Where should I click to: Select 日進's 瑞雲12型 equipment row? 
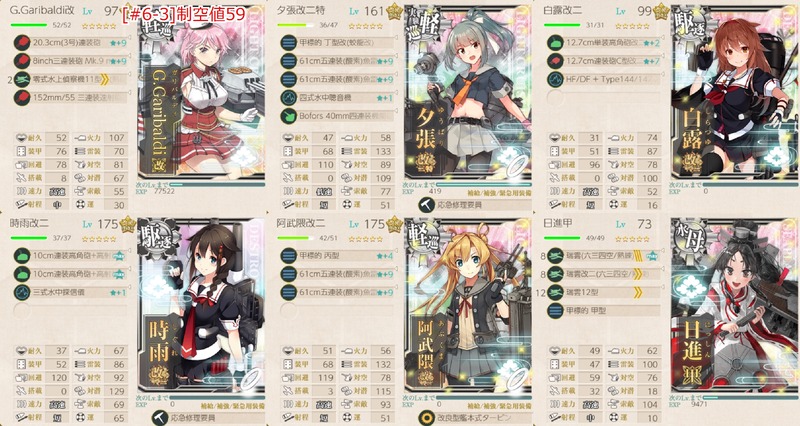[604, 292]
